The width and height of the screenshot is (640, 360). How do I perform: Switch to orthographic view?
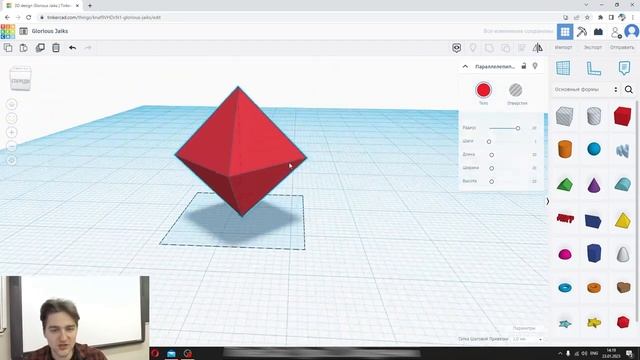12,160
